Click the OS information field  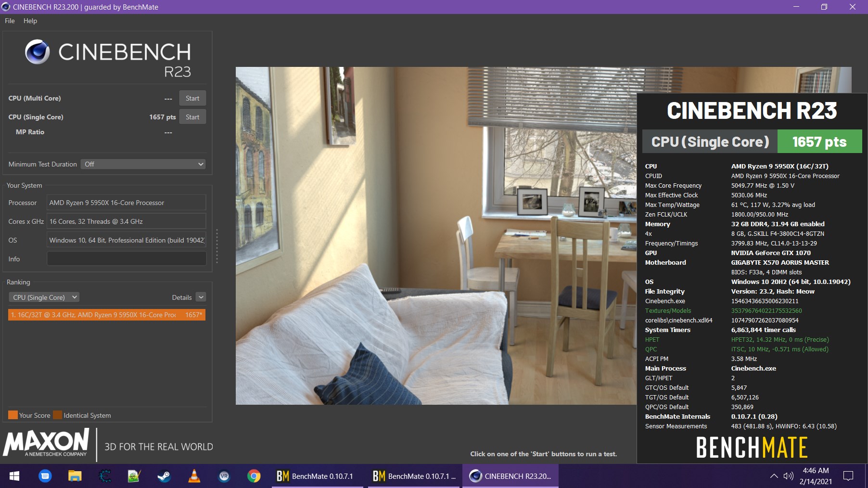[x=127, y=240]
